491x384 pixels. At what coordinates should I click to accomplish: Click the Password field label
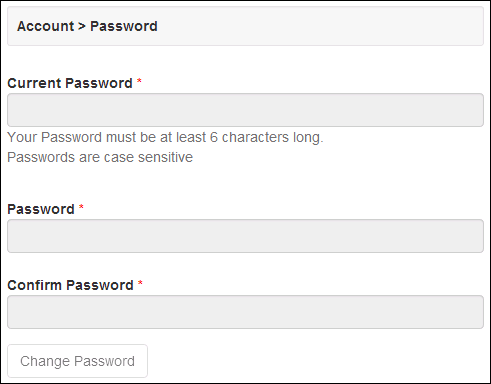pos(41,209)
